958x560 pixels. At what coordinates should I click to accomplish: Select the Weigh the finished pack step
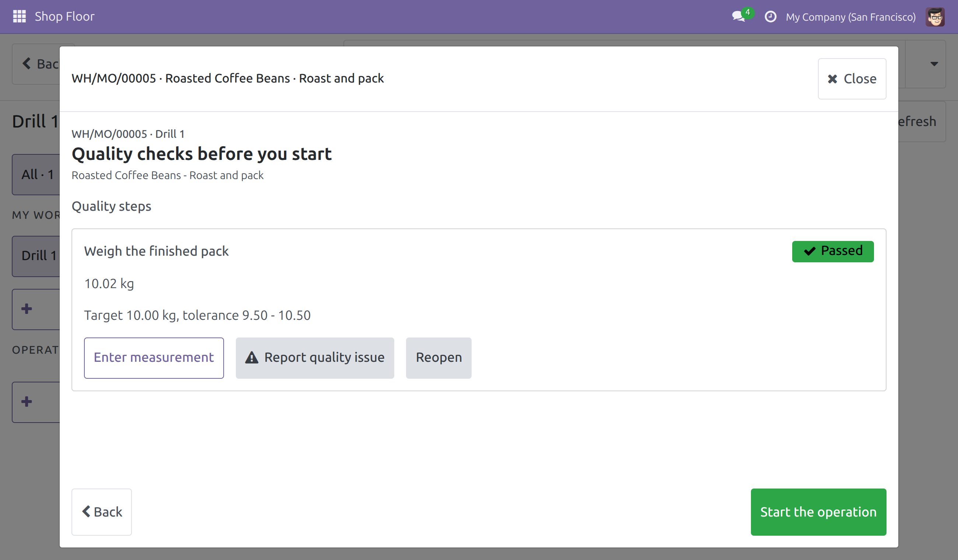click(x=156, y=251)
